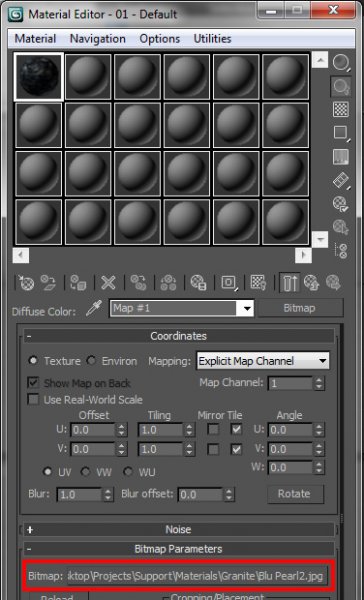364x600 pixels.
Task: Click the Make Preview filmstrip icon
Action: pyautogui.click(x=341, y=180)
